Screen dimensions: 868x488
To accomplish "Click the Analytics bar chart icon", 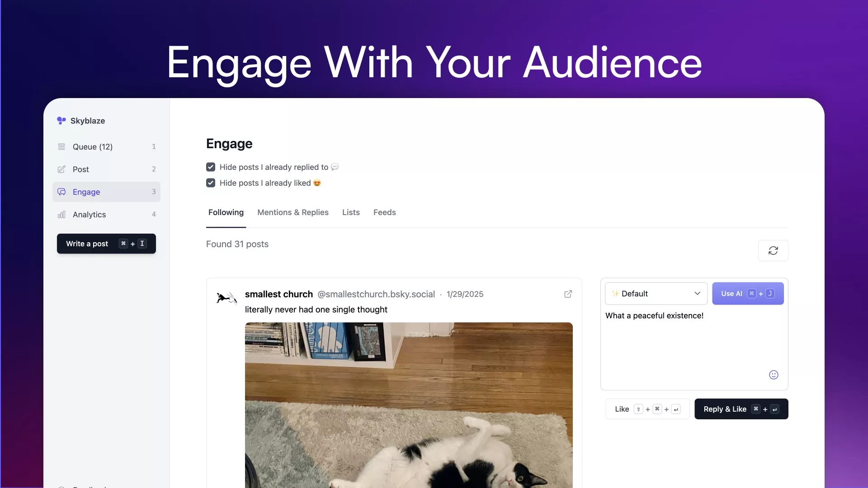I will [61, 215].
